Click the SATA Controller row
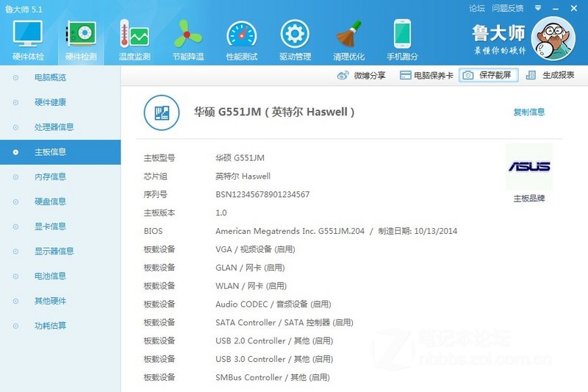 click(x=284, y=323)
